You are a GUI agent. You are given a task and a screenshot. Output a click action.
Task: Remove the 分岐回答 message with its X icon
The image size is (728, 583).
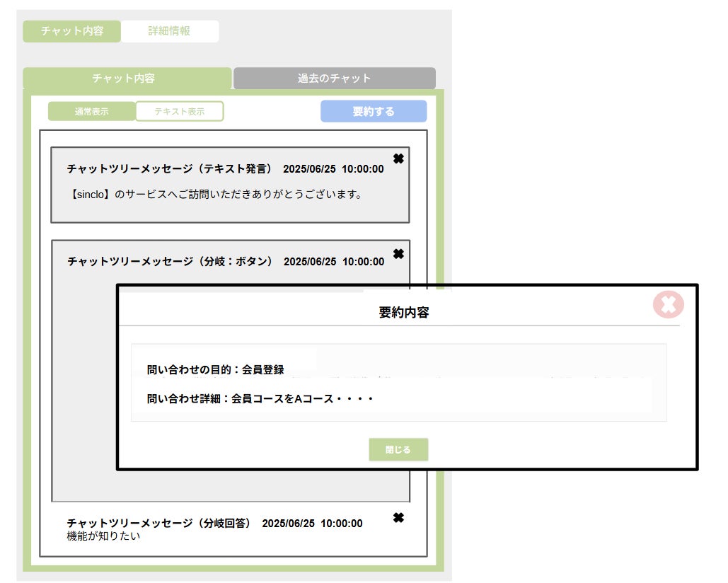click(x=398, y=517)
